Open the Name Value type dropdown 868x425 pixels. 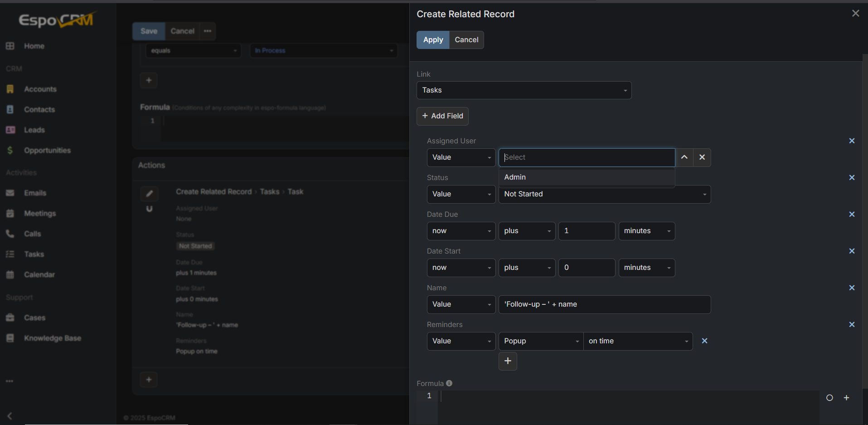click(461, 304)
